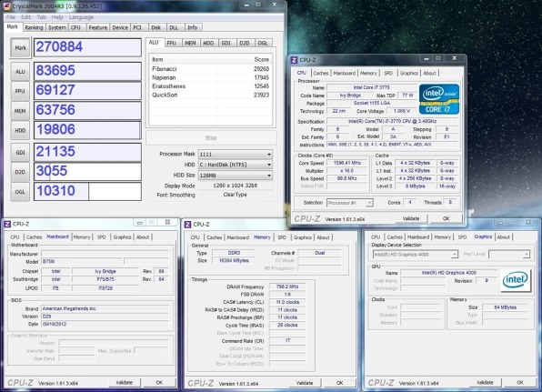Viewport: 542px width, 392px height.
Task: Run the FPU benchmark button
Action: [x=20, y=91]
